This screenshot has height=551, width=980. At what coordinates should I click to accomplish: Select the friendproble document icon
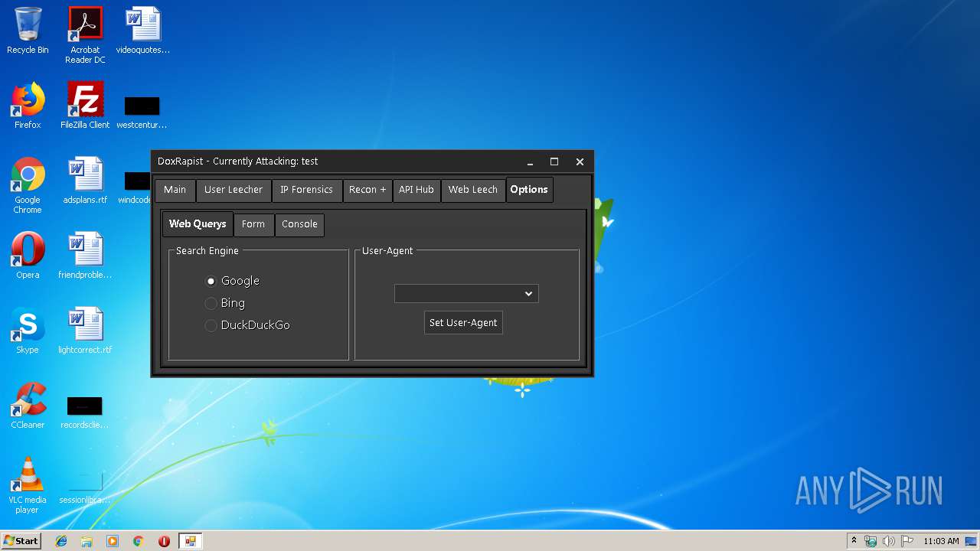(85, 256)
